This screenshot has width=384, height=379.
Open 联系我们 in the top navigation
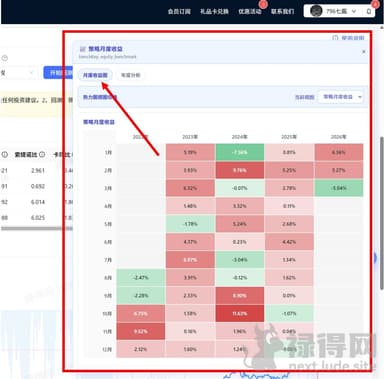[283, 11]
